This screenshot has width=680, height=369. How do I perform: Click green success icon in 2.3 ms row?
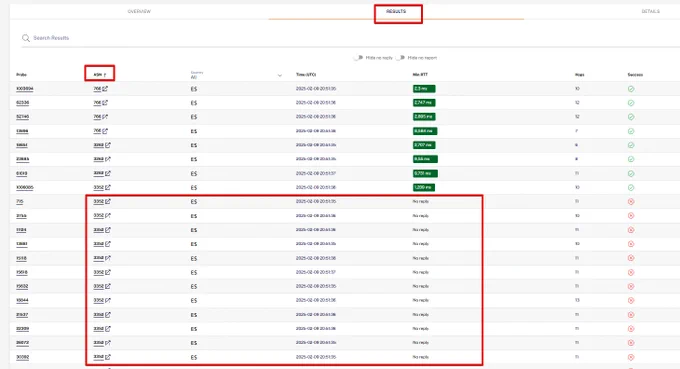[631, 89]
